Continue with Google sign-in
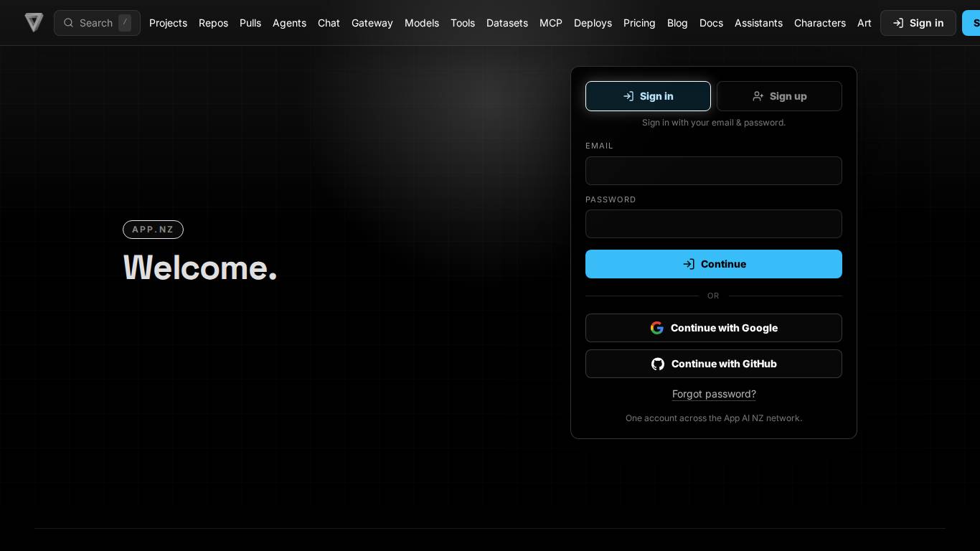 point(714,328)
